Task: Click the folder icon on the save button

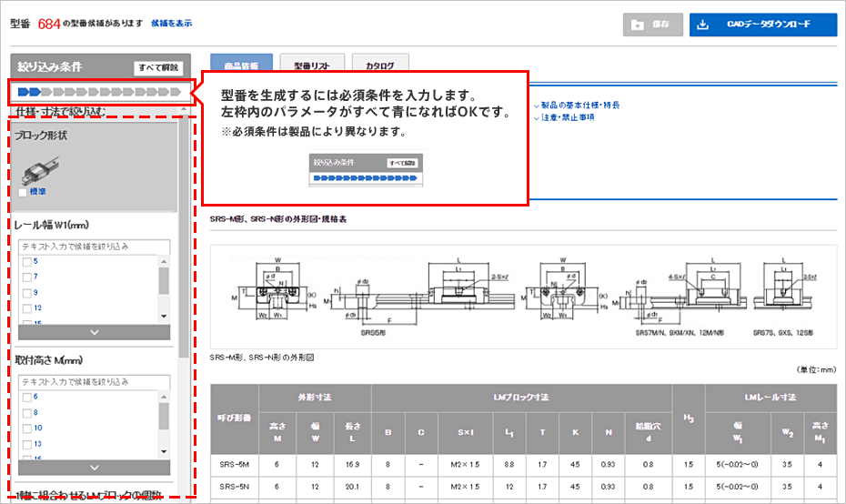Action: pyautogui.click(x=638, y=25)
